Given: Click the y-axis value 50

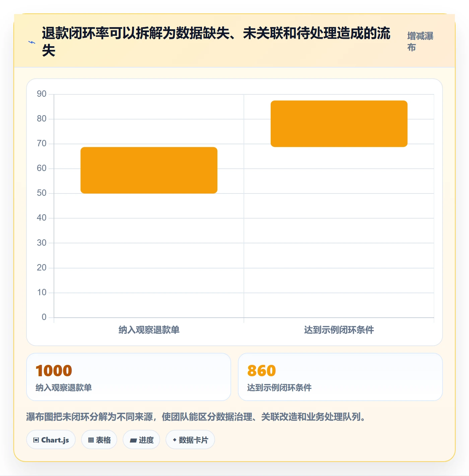Looking at the screenshot, I should click(x=42, y=193).
